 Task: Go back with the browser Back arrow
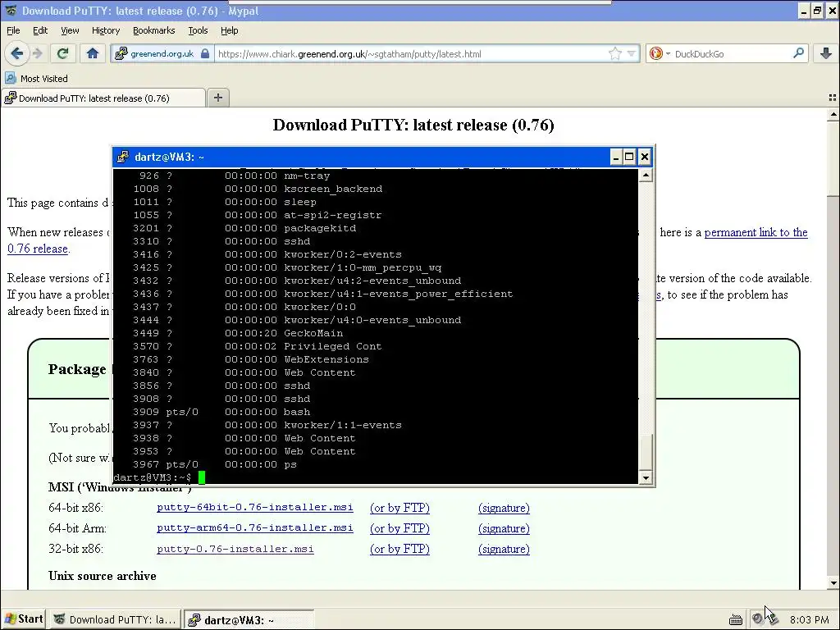click(17, 53)
